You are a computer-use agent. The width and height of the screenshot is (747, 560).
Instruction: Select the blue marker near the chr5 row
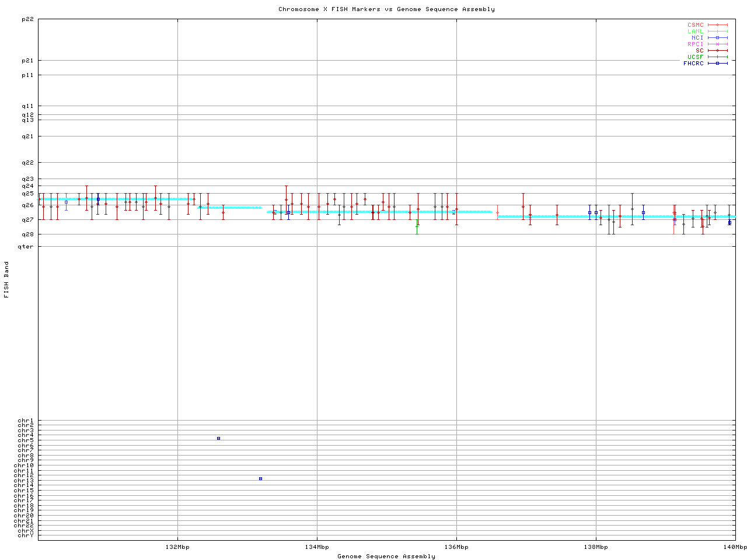(218, 438)
